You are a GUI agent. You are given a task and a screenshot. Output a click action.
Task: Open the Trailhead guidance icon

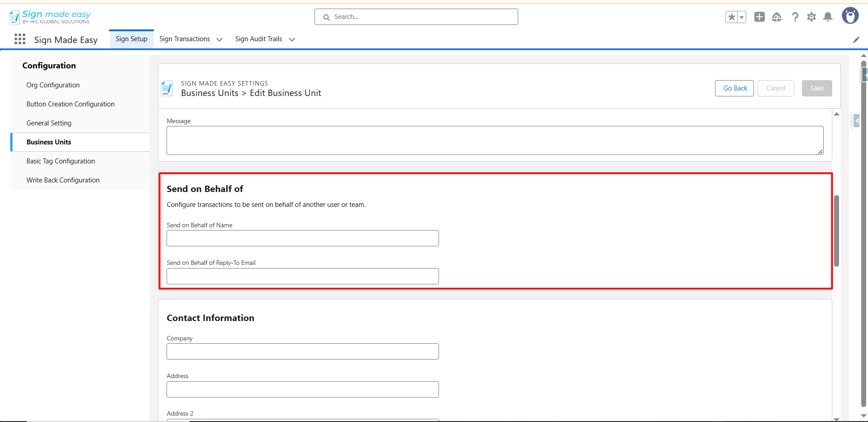click(777, 17)
